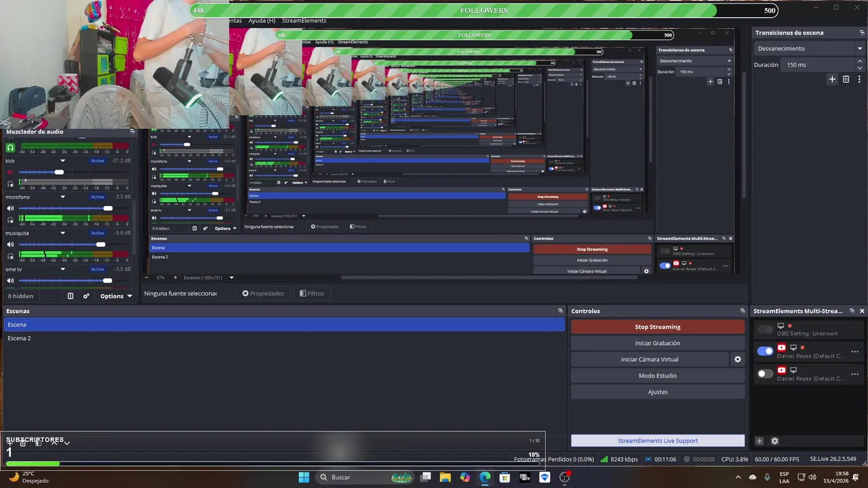The height and width of the screenshot is (488, 868).
Task: Open Escalado preview scaling dropdown
Action: click(209, 277)
